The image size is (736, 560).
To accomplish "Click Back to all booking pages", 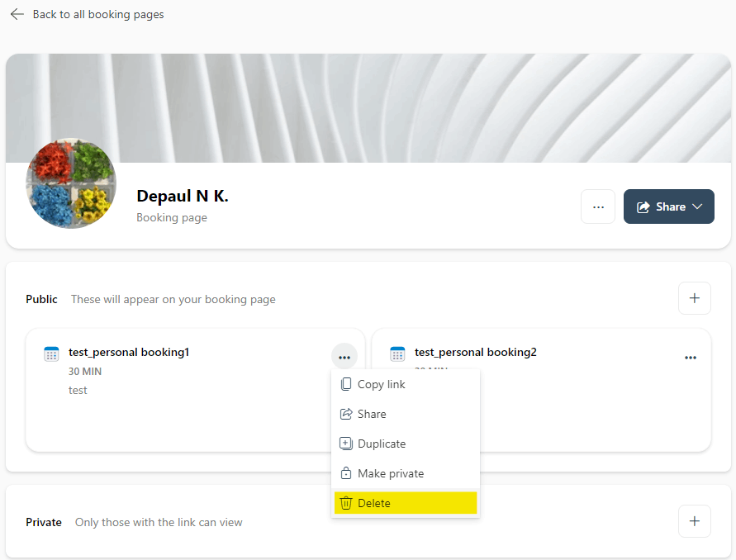I will tap(98, 14).
